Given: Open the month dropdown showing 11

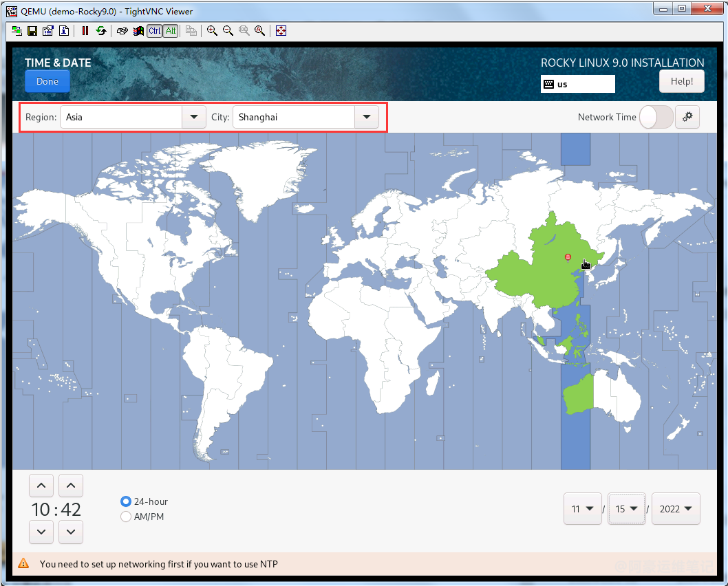Looking at the screenshot, I should click(x=583, y=509).
